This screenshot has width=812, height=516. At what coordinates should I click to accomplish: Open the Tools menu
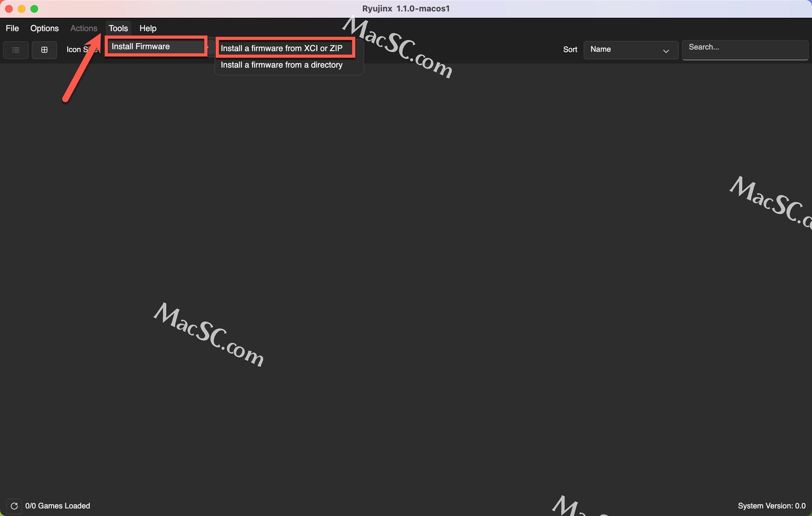tap(118, 28)
